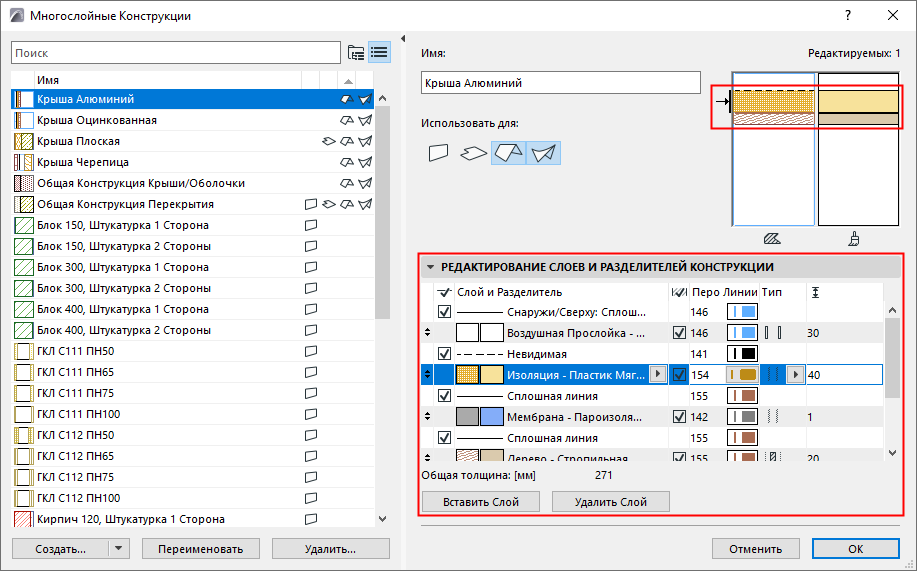
Task: Click the fill icon of Блок 150, Штукатурка 1 Сторона
Action: (23, 225)
